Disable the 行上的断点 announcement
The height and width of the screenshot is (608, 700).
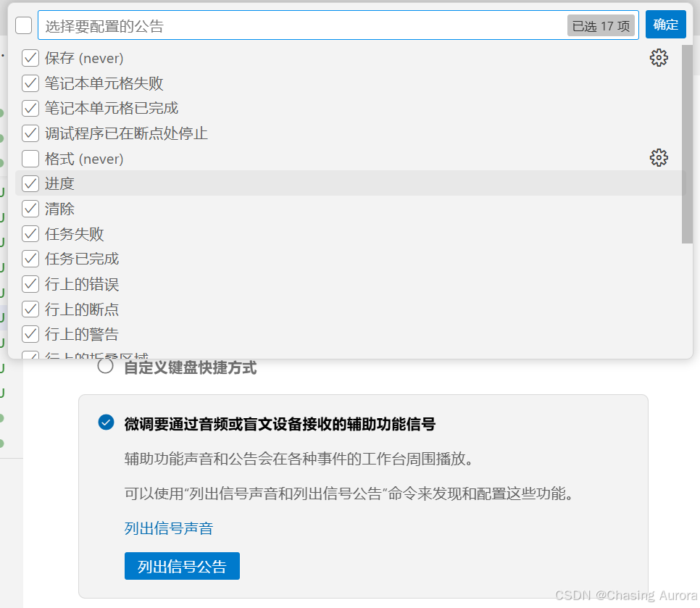pyautogui.click(x=30, y=309)
